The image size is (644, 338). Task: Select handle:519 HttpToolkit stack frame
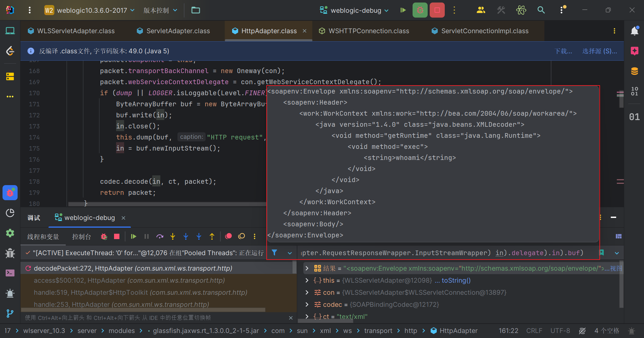156,292
